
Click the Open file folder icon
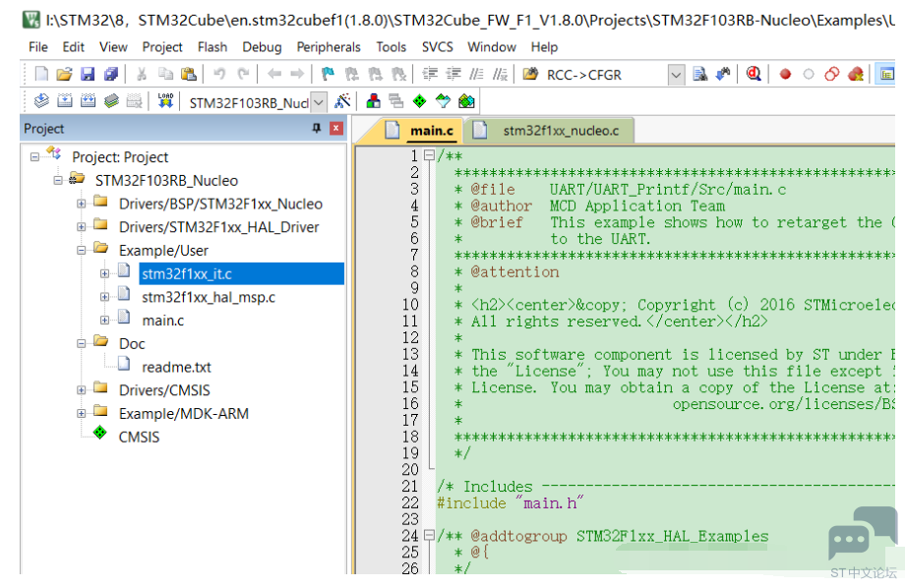[64, 74]
